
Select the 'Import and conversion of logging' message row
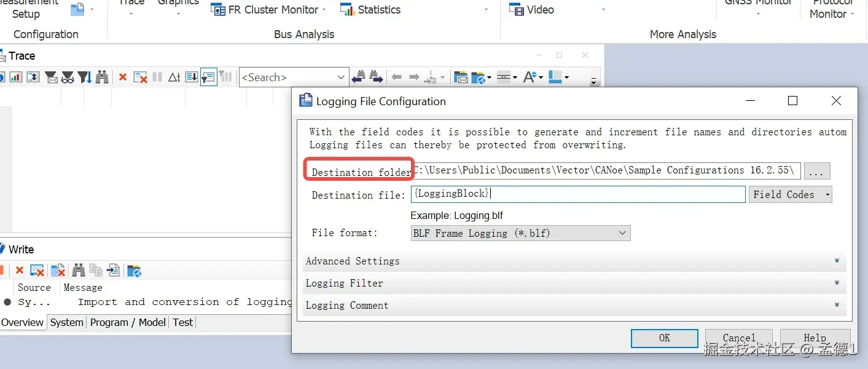[146, 302]
